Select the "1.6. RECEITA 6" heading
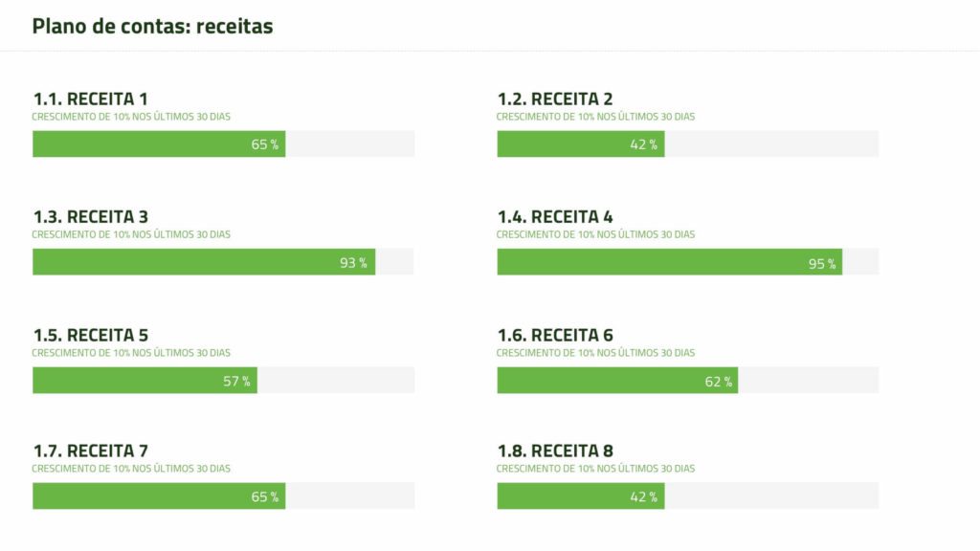 (554, 336)
